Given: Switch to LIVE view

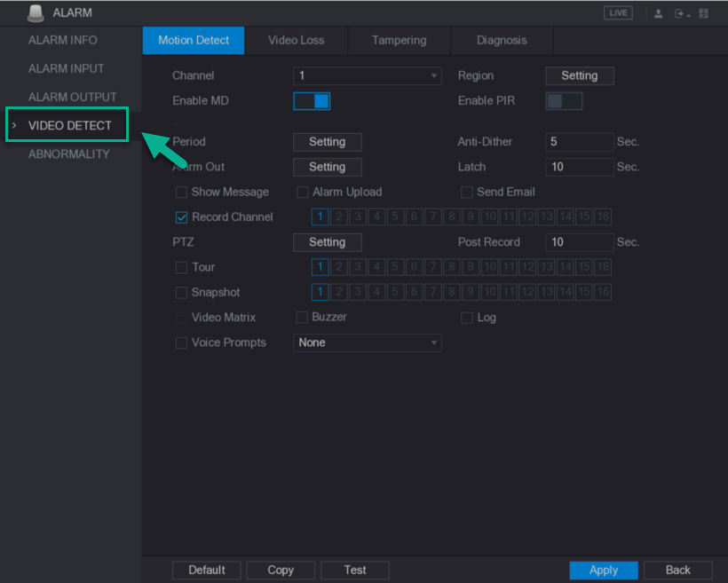Looking at the screenshot, I should click(618, 13).
